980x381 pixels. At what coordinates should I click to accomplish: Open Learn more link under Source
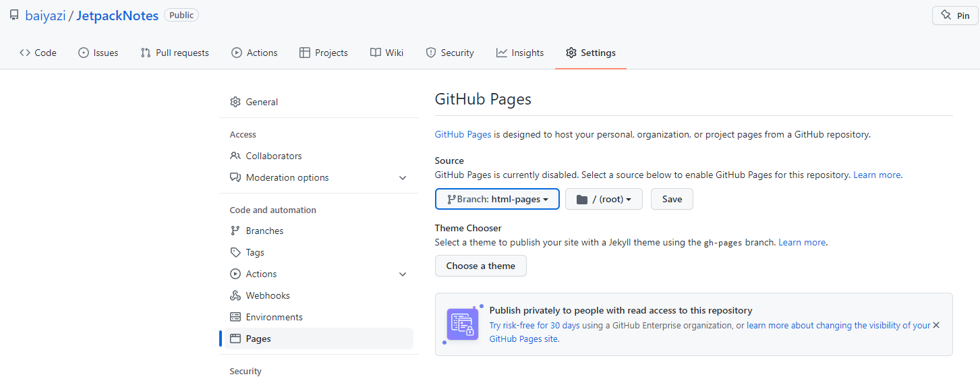click(x=877, y=175)
